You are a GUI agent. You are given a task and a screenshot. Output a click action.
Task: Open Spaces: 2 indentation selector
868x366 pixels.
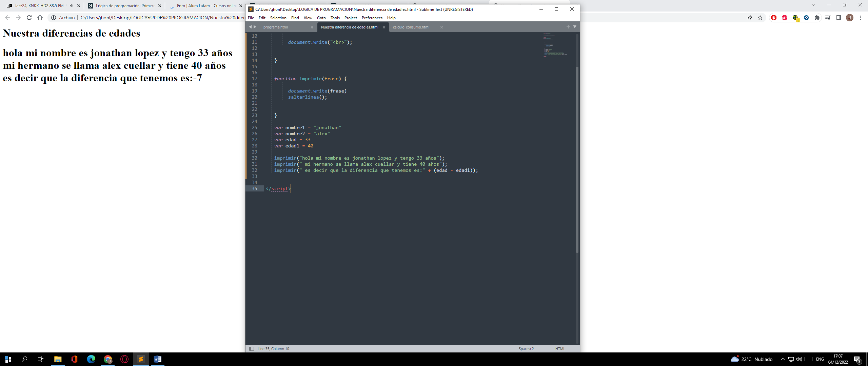(x=526, y=349)
